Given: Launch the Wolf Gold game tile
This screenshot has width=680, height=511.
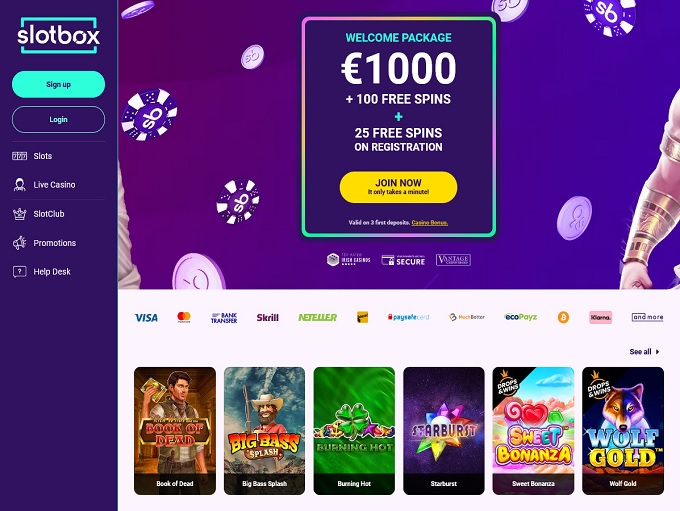Looking at the screenshot, I should [623, 431].
